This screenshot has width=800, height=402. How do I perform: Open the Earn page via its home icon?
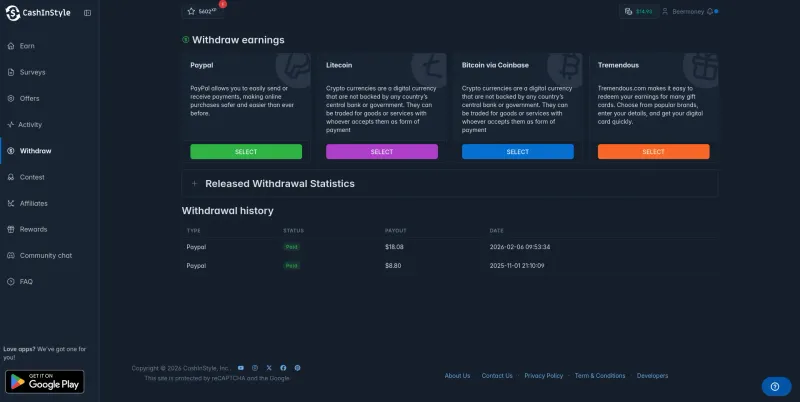tap(11, 46)
